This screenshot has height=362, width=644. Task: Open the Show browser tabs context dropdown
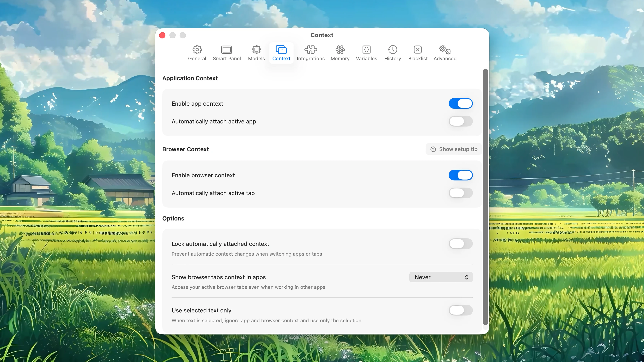[441, 277]
